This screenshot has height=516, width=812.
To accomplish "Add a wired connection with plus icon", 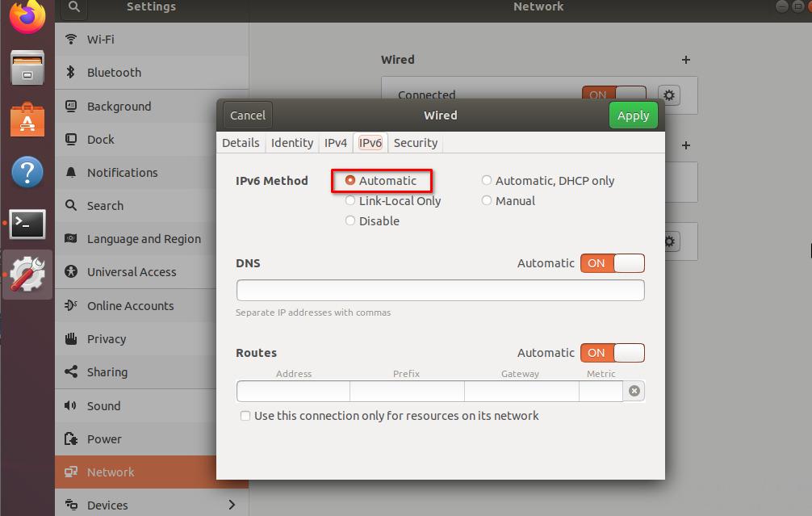I will click(686, 60).
